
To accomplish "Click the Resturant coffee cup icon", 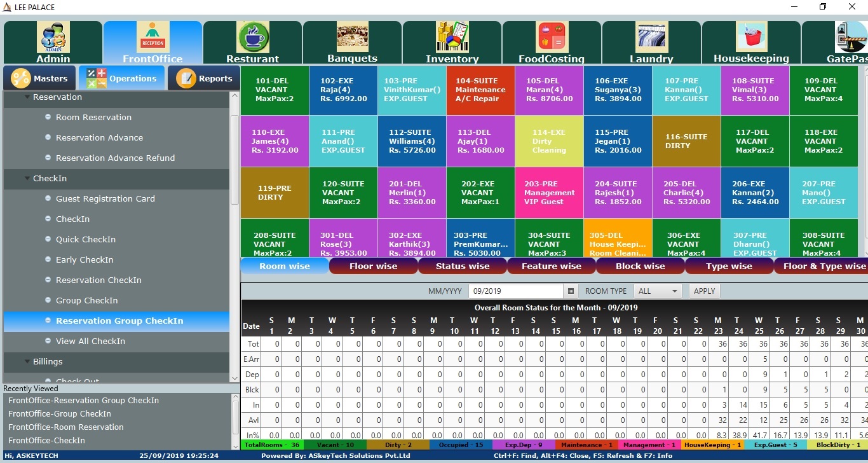I will 253,38.
